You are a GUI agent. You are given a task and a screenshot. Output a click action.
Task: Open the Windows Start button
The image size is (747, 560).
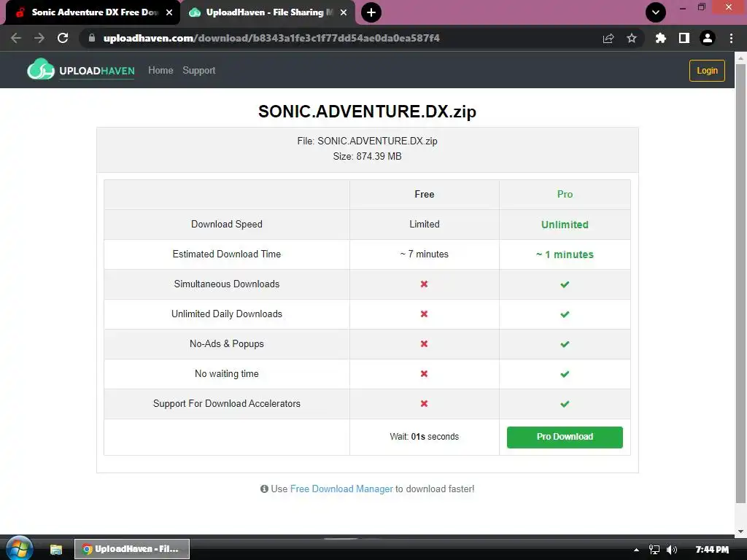[18, 548]
